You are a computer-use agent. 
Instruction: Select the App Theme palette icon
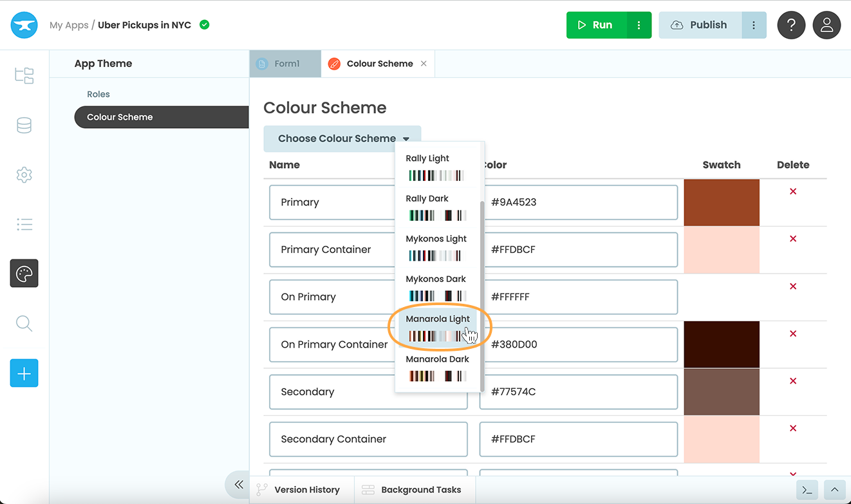click(24, 273)
